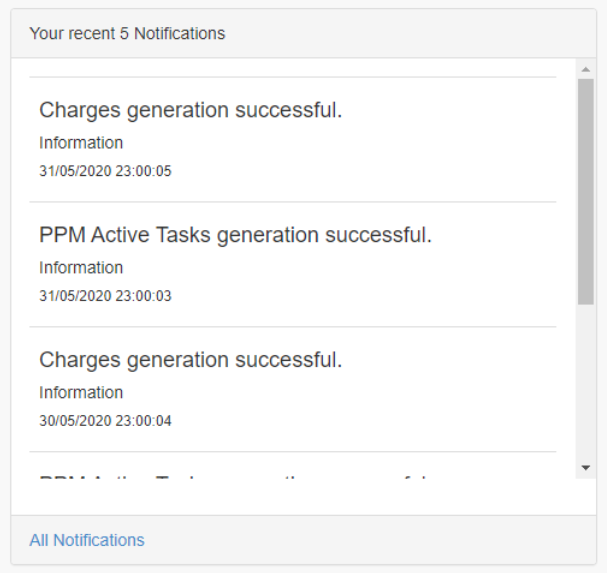Click the scrollbar track below the thumb
Viewport: 607px width, 573px height.
pyautogui.click(x=586, y=380)
